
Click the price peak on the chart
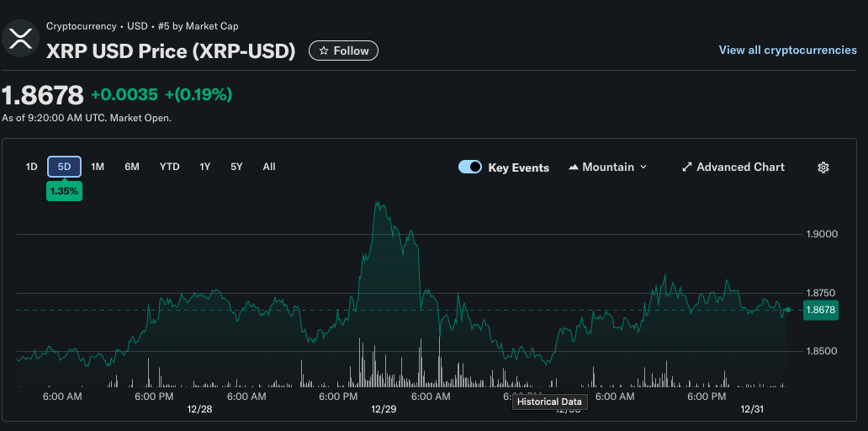[x=378, y=203]
